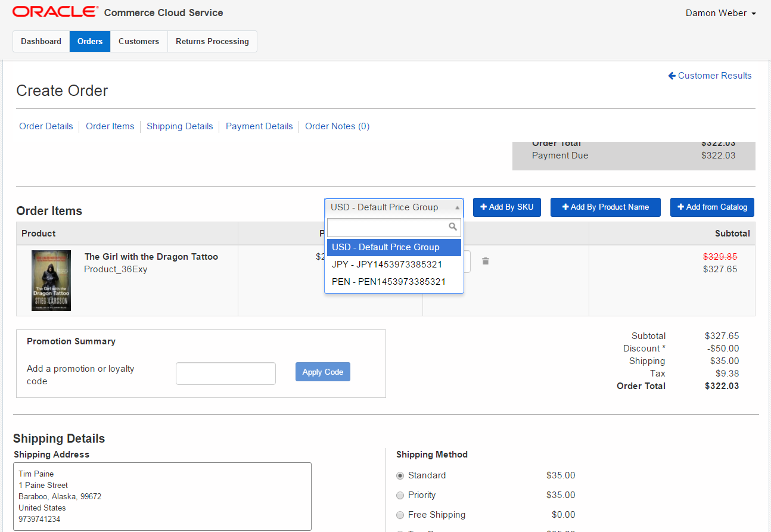Open The Girl with the Dragon Tattoo thumbnail
The width and height of the screenshot is (771, 532).
pyautogui.click(x=51, y=281)
